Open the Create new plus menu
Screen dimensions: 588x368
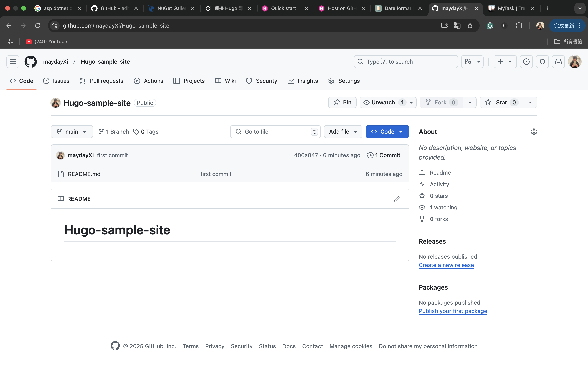pyautogui.click(x=505, y=62)
